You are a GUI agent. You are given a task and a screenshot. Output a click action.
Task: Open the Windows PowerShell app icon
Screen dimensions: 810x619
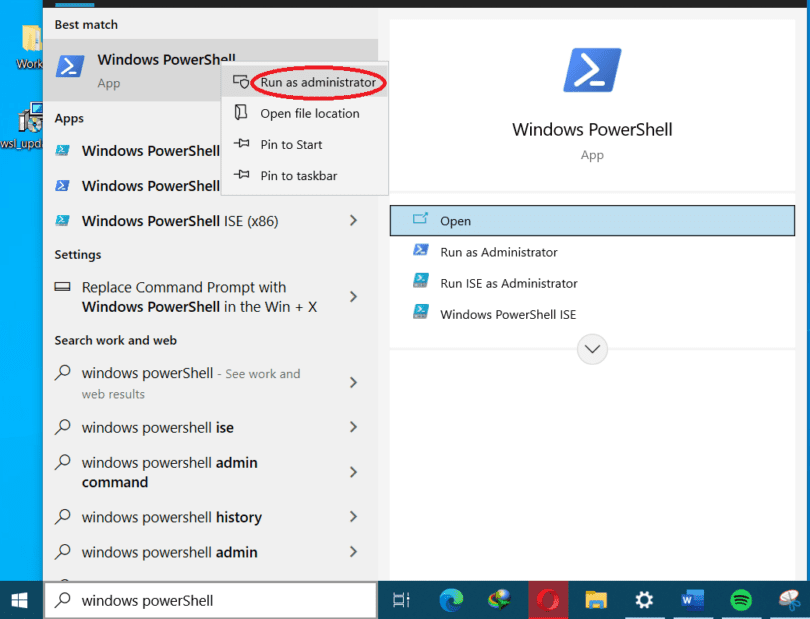(69, 66)
